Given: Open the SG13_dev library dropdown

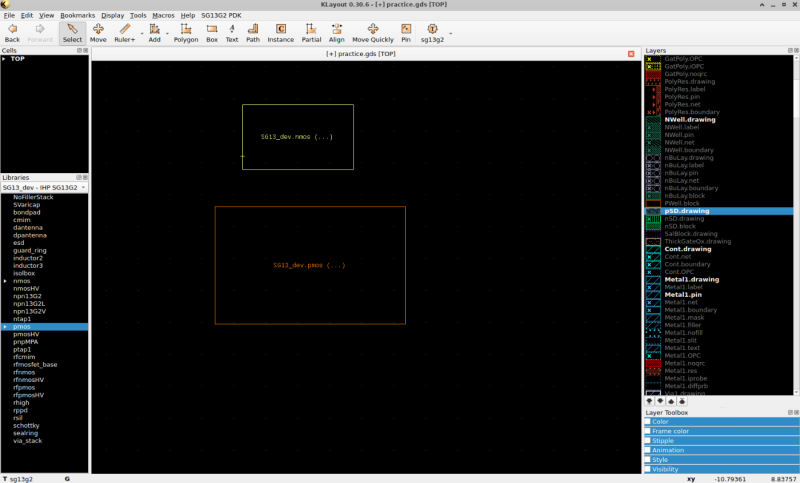Looking at the screenshot, I should click(44, 187).
